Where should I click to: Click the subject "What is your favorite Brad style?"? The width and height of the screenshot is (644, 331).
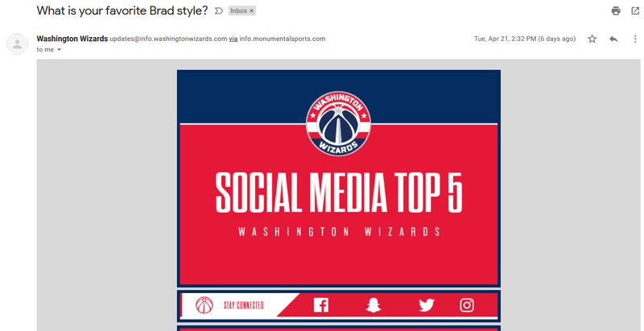[122, 11]
